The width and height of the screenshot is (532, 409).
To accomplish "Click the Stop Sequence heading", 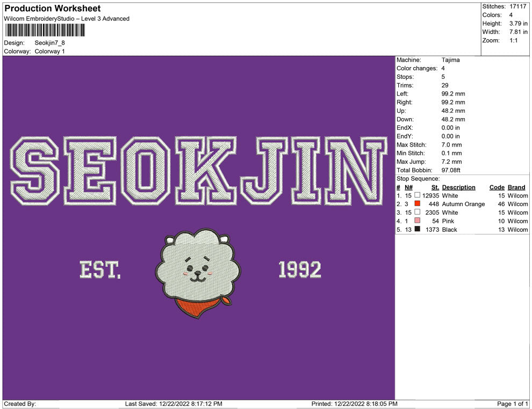I will coord(416,178).
